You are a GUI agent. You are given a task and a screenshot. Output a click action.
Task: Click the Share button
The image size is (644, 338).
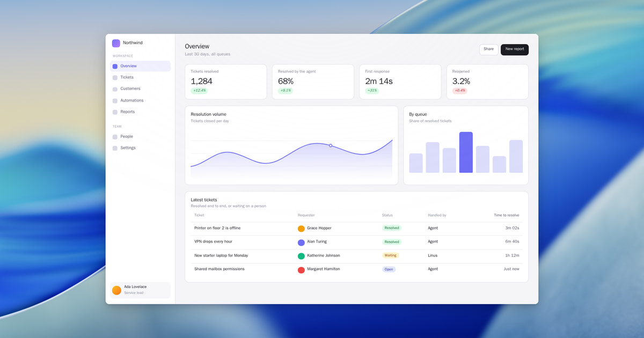pyautogui.click(x=488, y=49)
